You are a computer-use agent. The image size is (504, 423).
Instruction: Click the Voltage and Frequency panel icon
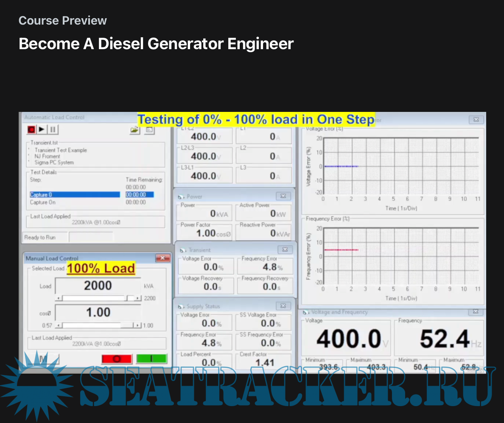[305, 312]
